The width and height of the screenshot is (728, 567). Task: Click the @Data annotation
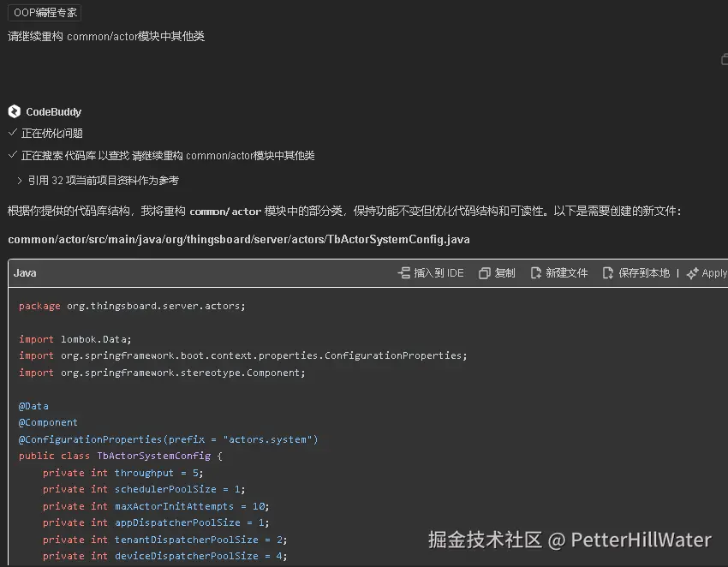(33, 406)
